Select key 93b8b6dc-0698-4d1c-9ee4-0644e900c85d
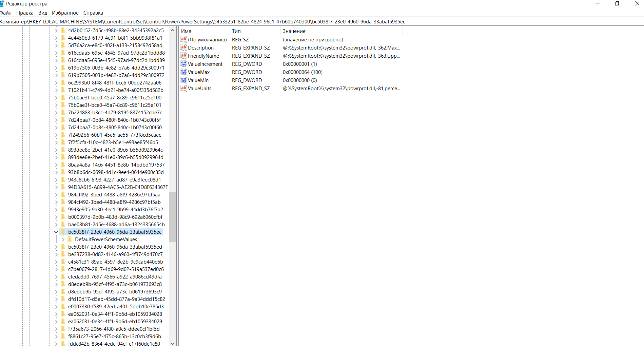Screen dimensions: 644x346 coord(116,172)
